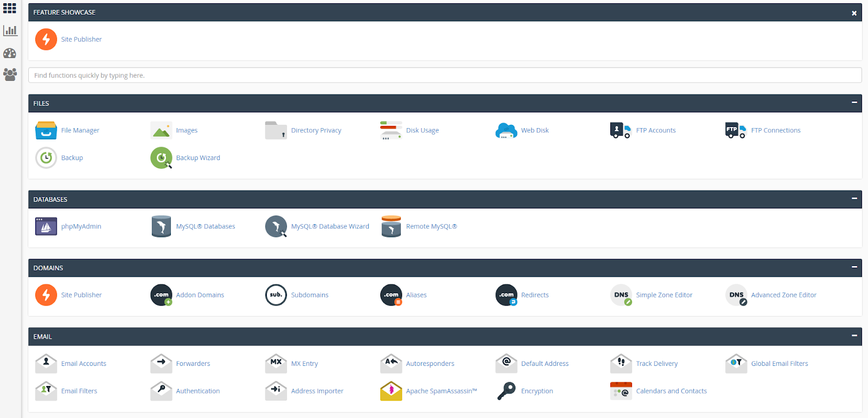
Task: Open the Backup Wizard link
Action: (x=198, y=158)
